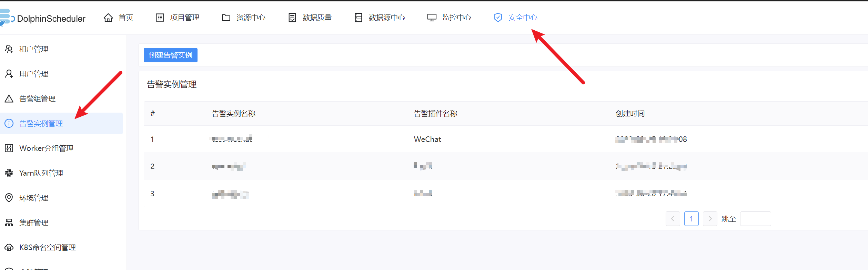This screenshot has width=868, height=270.
Task: Click the 告警实例名称 column header
Action: coord(234,114)
